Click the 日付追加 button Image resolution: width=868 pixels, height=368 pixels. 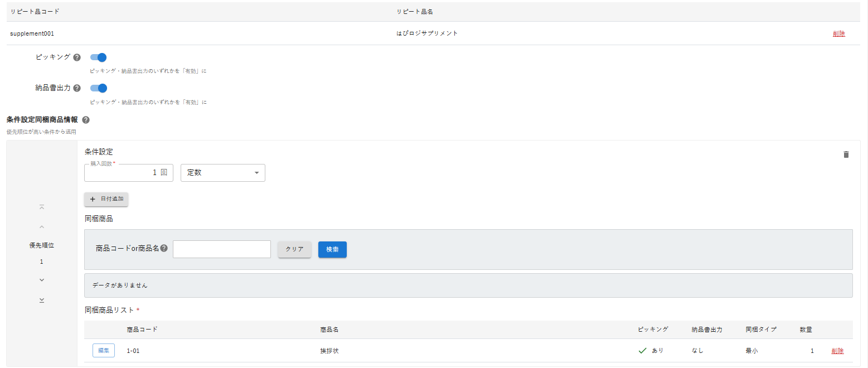(106, 199)
